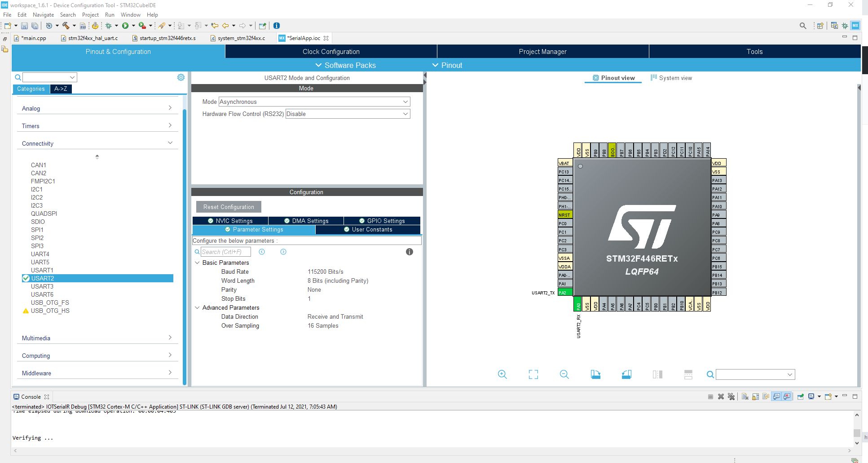The image size is (868, 463).
Task: Fit the chip view to the window
Action: pos(533,374)
